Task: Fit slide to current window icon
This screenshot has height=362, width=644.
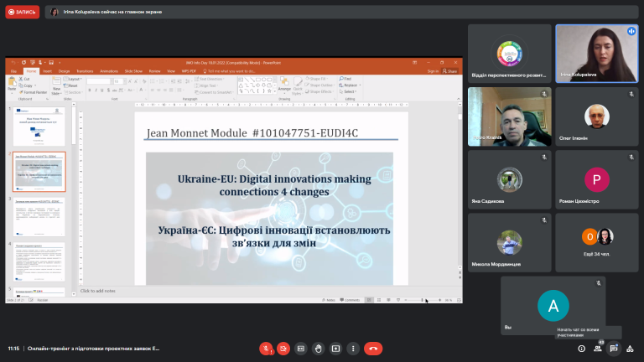Action: 459,300
